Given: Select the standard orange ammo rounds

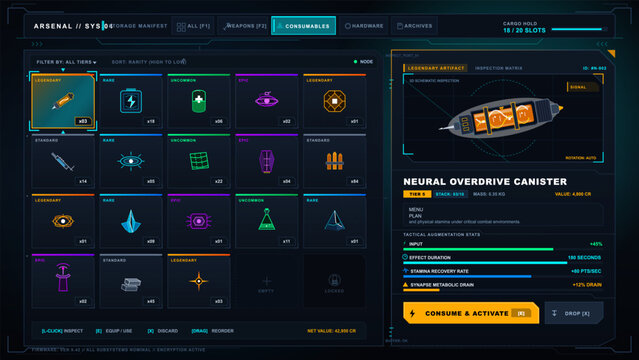Looking at the screenshot, I should pos(335,161).
